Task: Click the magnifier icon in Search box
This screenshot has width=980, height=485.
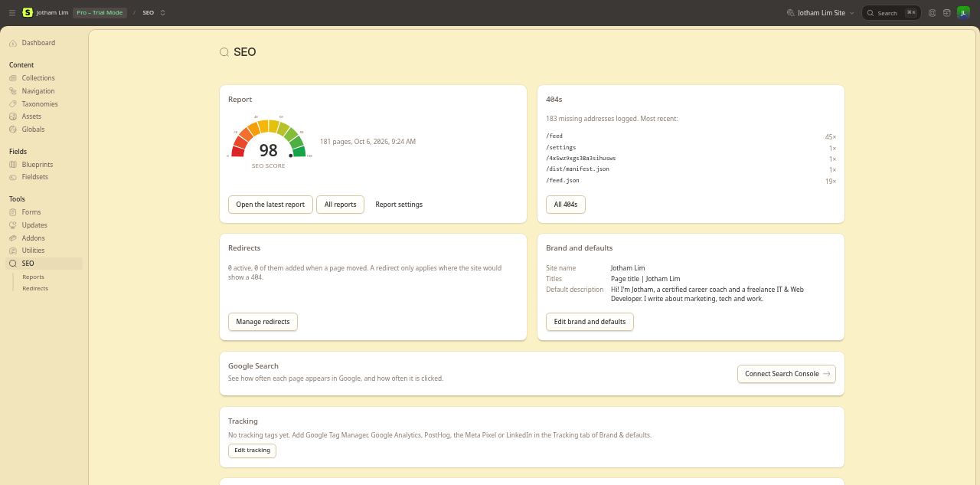Action: pyautogui.click(x=871, y=13)
